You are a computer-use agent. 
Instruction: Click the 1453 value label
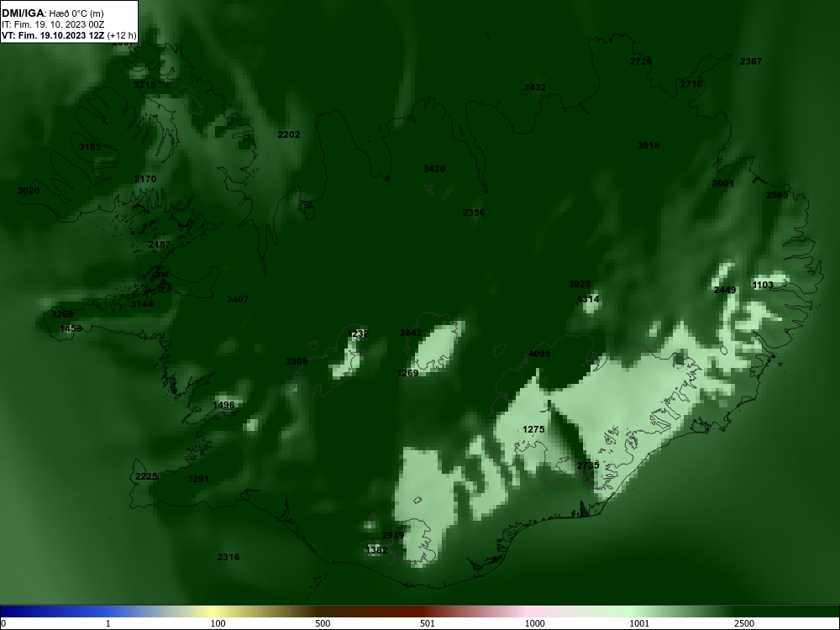pyautogui.click(x=71, y=328)
